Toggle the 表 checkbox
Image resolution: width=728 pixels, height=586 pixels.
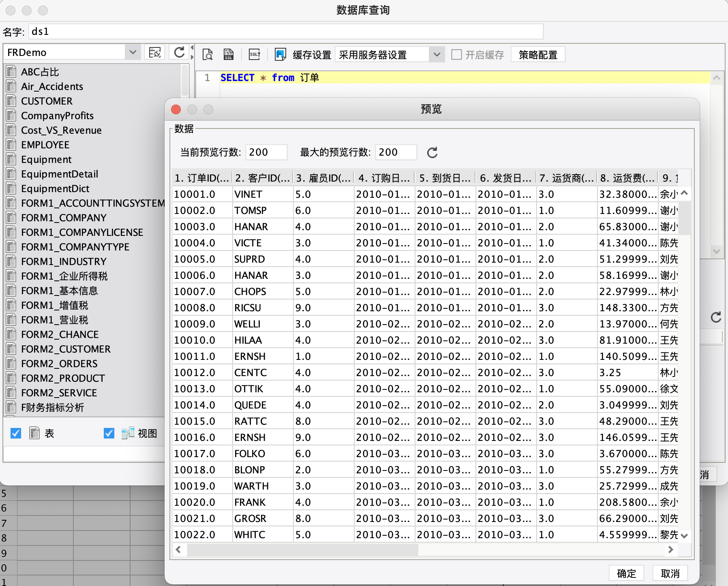click(x=16, y=433)
